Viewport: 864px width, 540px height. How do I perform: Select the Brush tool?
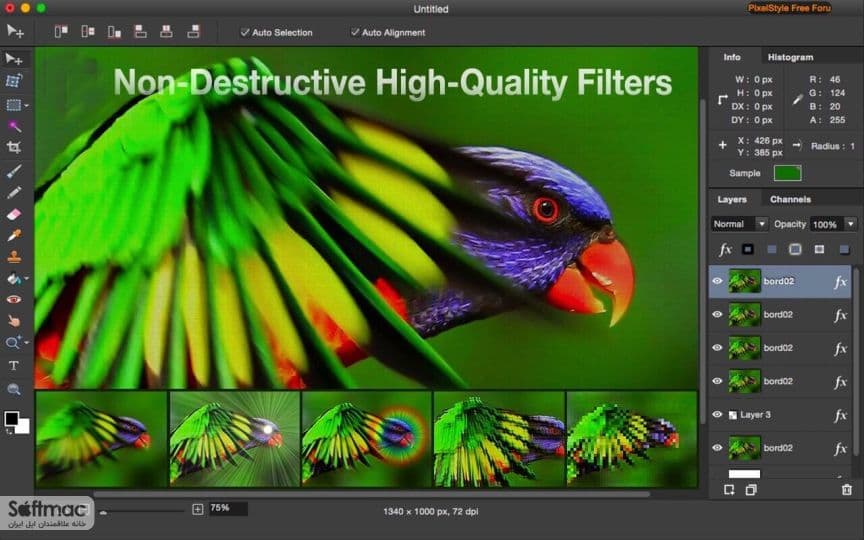pos(14,171)
